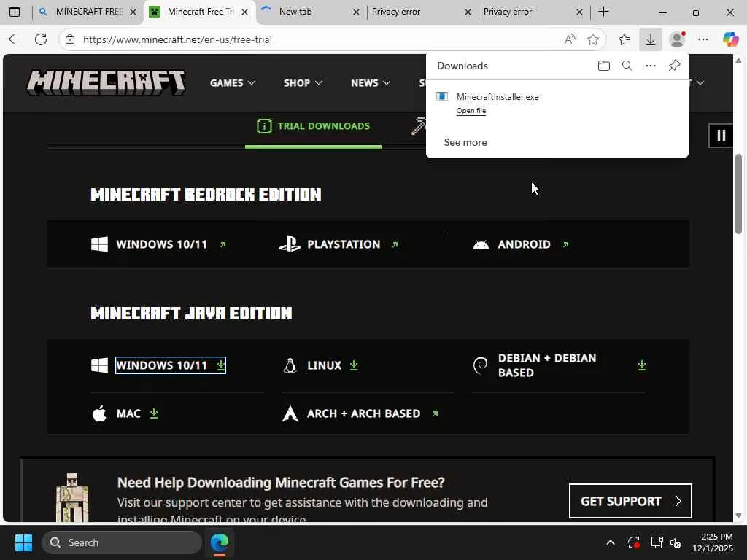This screenshot has height=560, width=747.
Task: Search downloads with magnifier icon
Action: [x=627, y=66]
